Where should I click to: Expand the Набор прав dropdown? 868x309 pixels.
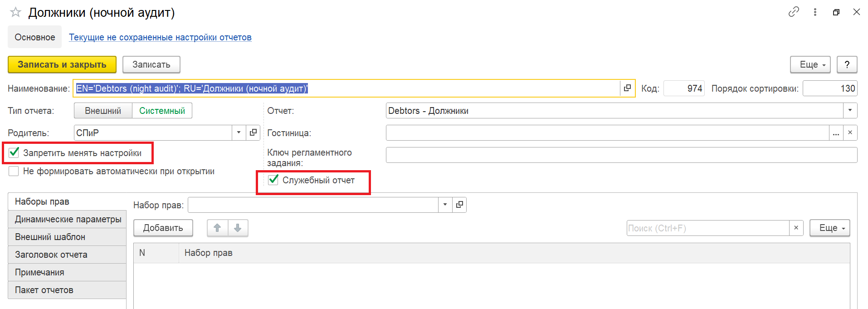[x=445, y=205]
